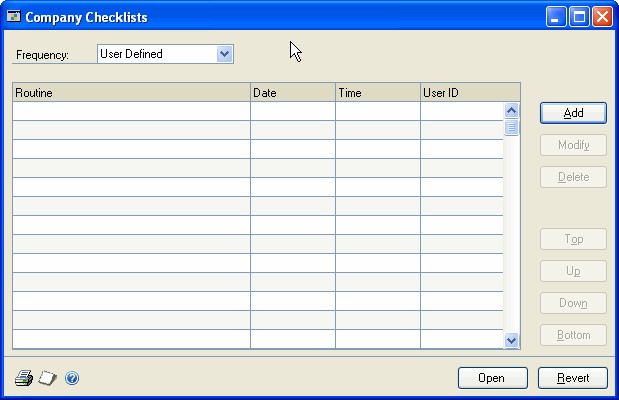This screenshot has height=400, width=619.
Task: Open the note icon at bottom
Action: [x=47, y=378]
